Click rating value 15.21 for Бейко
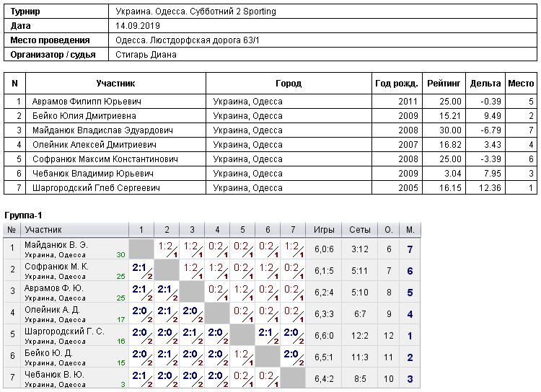 pyautogui.click(x=450, y=116)
